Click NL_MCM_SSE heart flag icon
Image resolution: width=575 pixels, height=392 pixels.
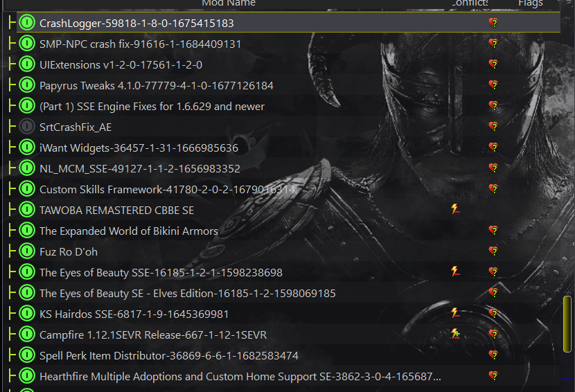click(x=493, y=168)
